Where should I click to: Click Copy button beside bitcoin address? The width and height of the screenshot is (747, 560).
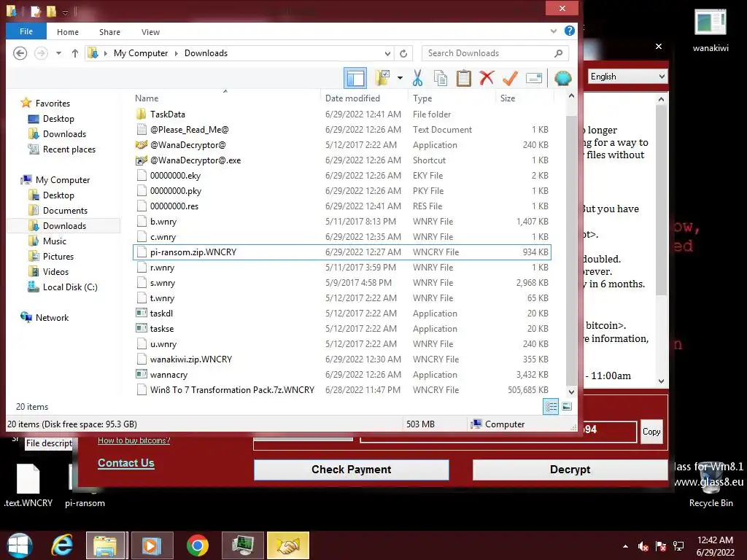click(x=651, y=432)
